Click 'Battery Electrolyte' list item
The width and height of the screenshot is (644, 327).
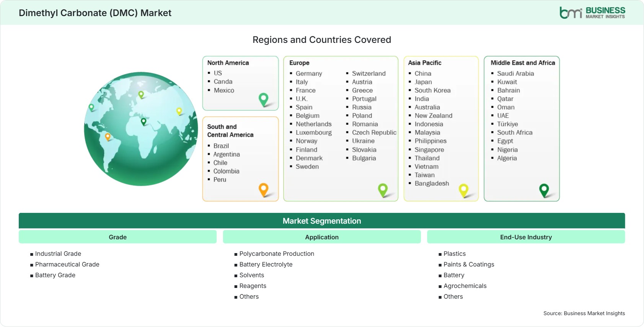pyautogui.click(x=266, y=264)
